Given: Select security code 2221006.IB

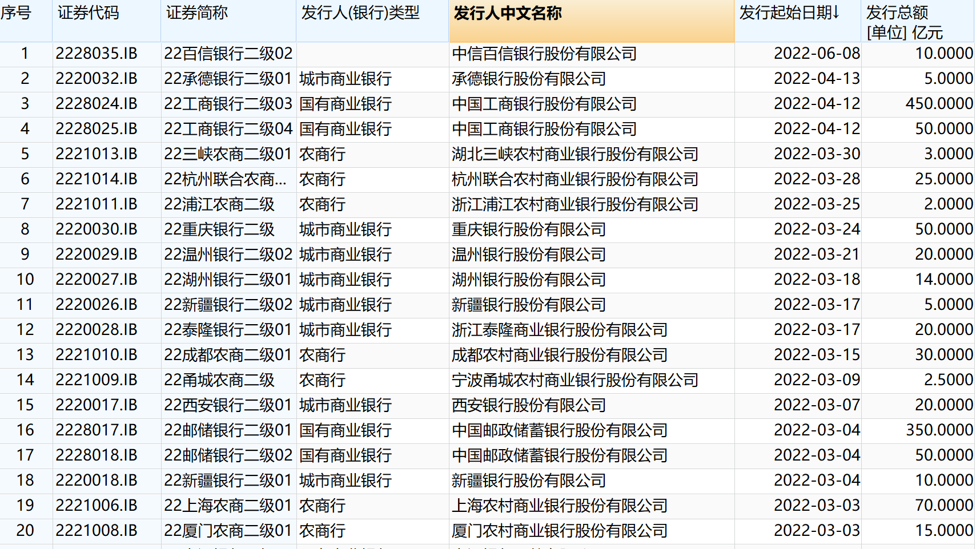Looking at the screenshot, I should click(97, 506).
